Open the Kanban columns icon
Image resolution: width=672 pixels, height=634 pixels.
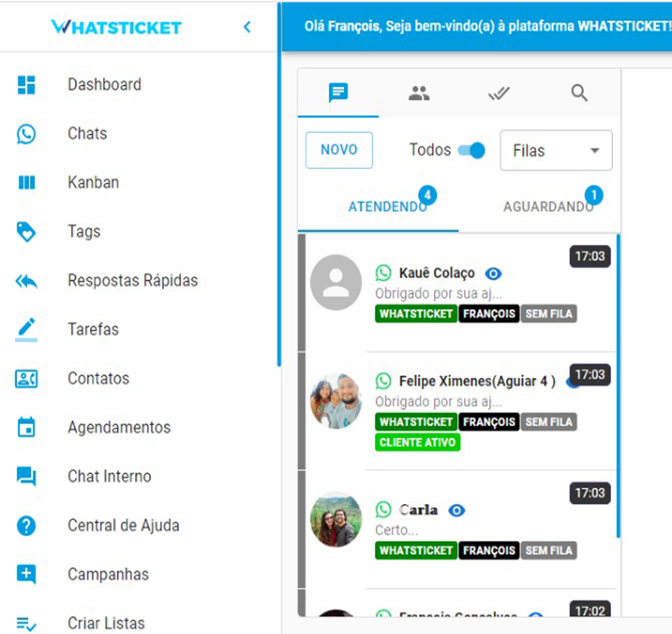(x=26, y=183)
